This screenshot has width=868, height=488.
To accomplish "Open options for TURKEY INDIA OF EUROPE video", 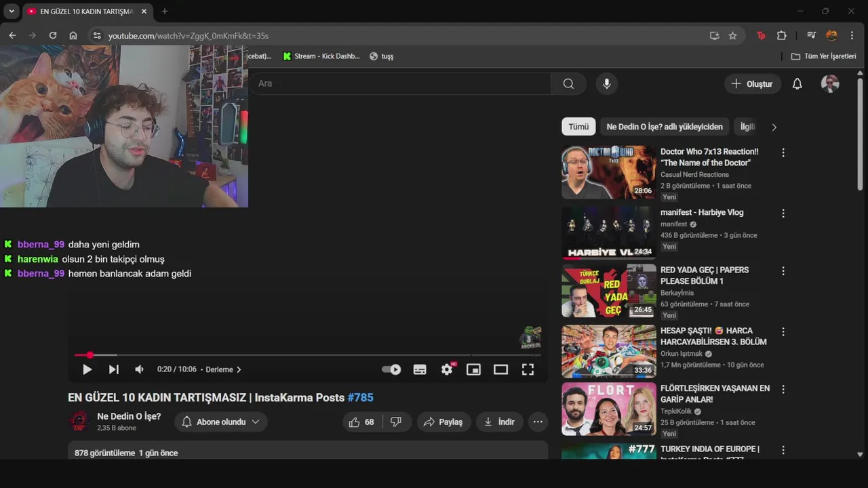I will 783,450.
